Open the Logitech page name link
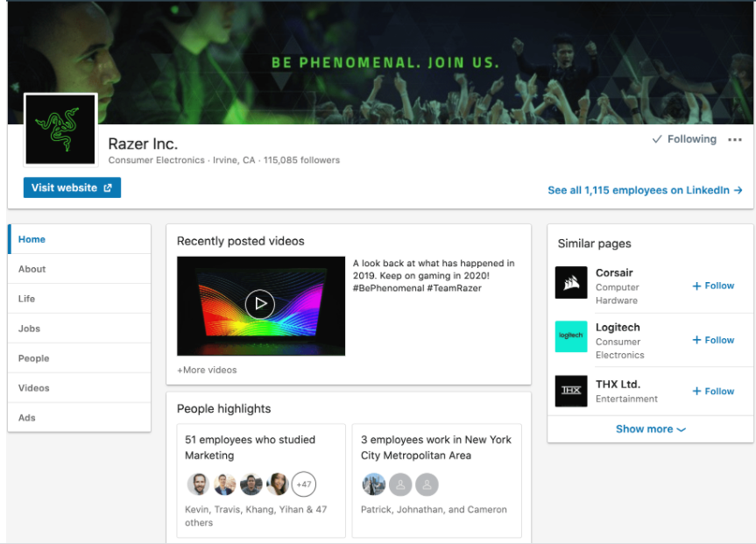The width and height of the screenshot is (756, 544). pos(618,328)
